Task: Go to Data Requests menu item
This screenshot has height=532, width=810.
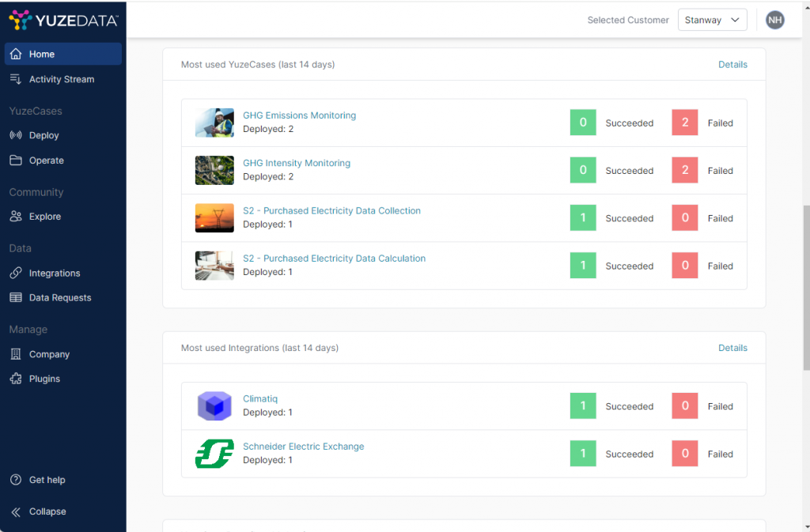Action: (x=60, y=298)
